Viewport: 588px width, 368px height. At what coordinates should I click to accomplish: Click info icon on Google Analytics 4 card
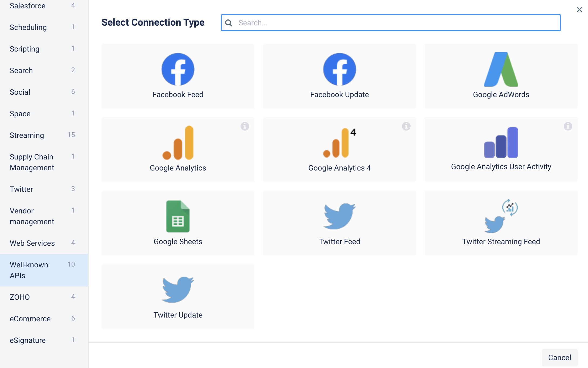(x=406, y=126)
